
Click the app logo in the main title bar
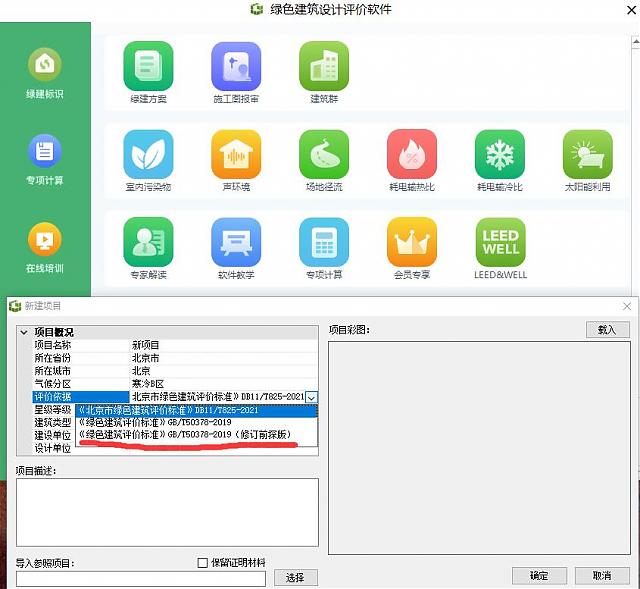pyautogui.click(x=257, y=9)
